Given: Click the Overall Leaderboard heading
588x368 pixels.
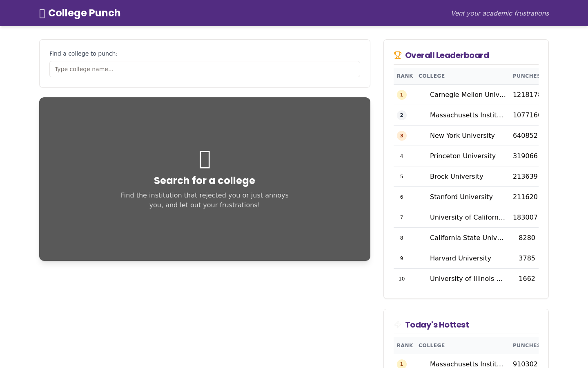Looking at the screenshot, I should [447, 55].
